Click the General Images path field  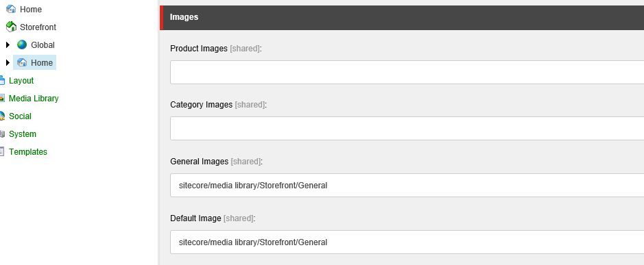pos(407,185)
